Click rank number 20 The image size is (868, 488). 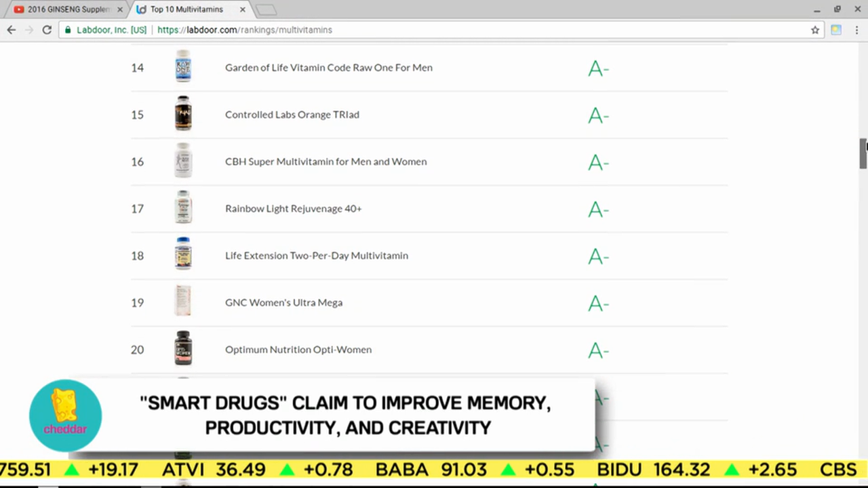pyautogui.click(x=138, y=350)
